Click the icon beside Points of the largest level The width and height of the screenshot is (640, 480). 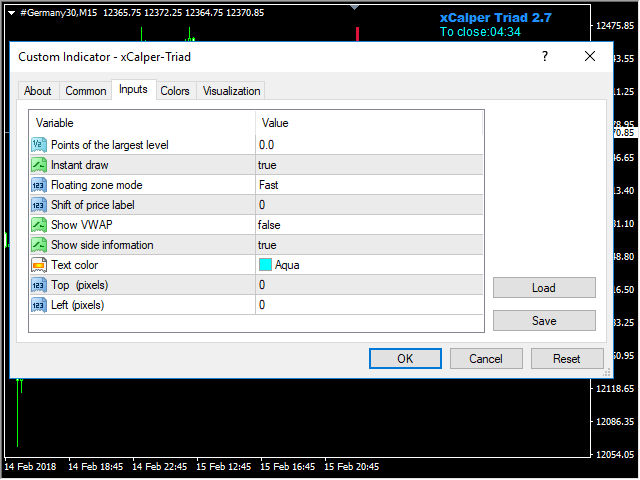(x=39, y=145)
